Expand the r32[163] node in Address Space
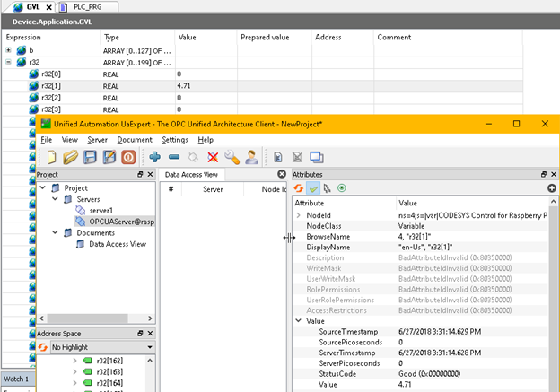This screenshot has height=392, width=560. (x=74, y=371)
